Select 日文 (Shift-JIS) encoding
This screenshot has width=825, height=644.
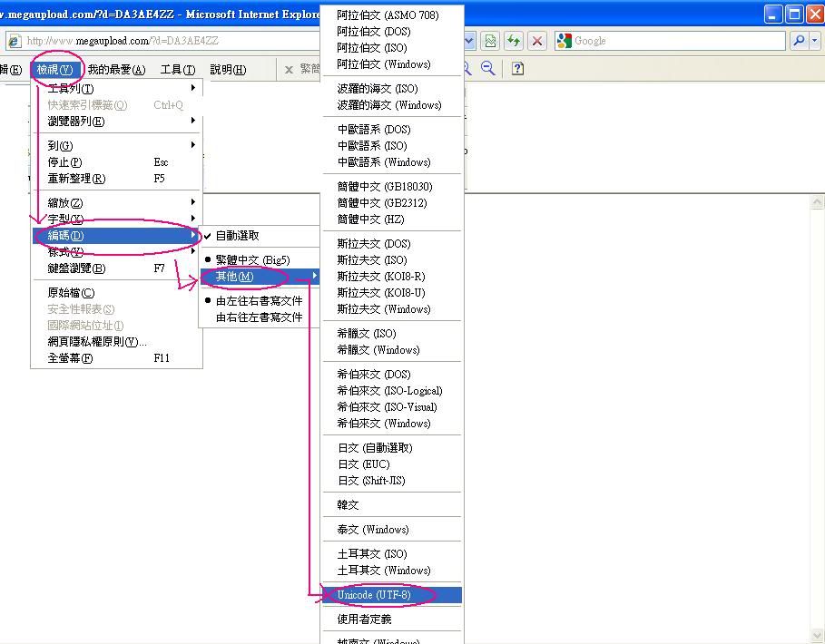pos(392,481)
